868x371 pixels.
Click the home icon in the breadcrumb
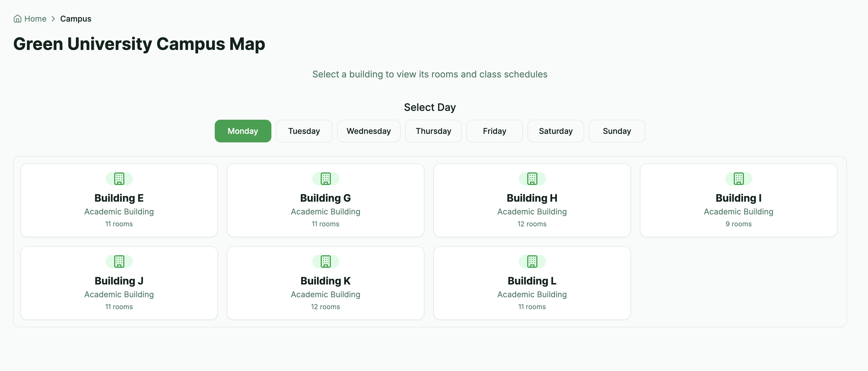pos(18,18)
